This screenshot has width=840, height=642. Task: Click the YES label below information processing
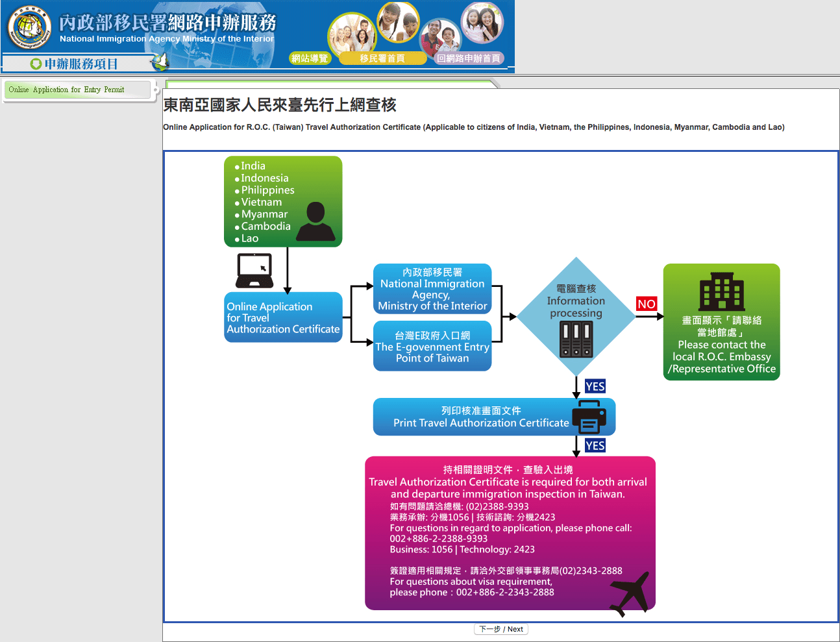[x=595, y=386]
